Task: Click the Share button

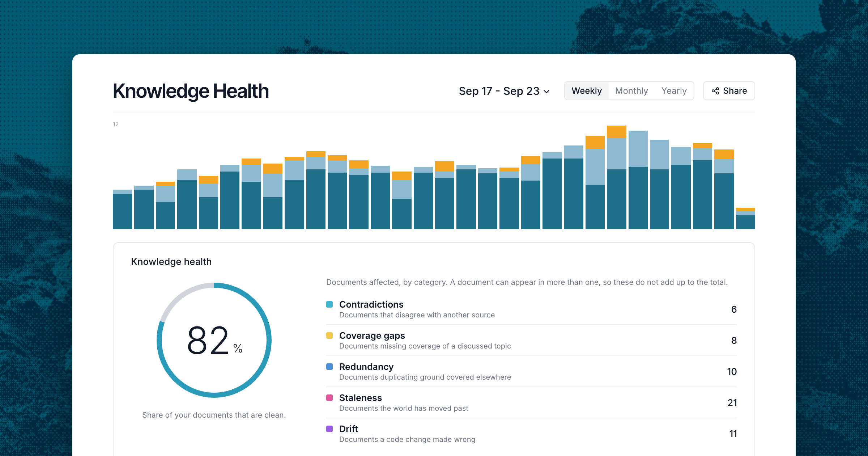Action: click(x=729, y=91)
